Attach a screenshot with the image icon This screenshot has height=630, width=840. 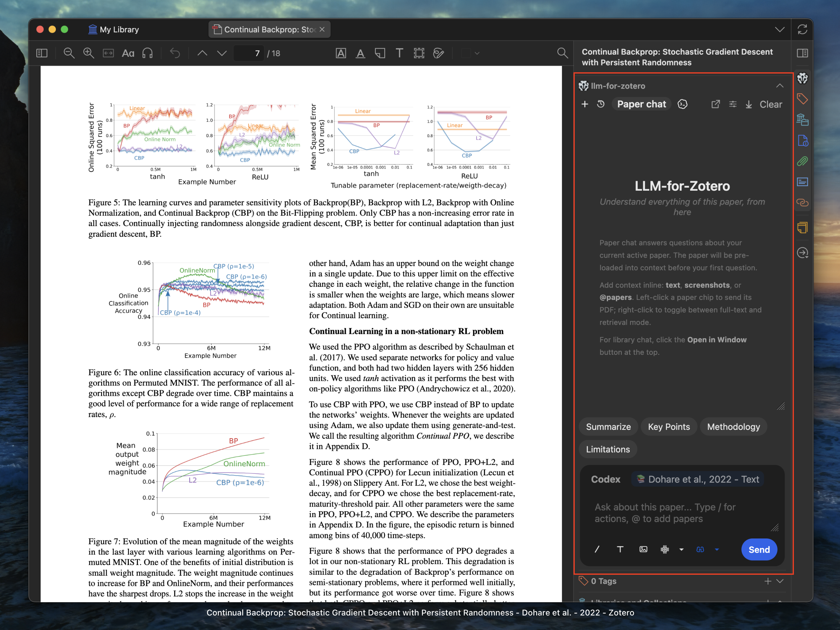click(x=643, y=549)
